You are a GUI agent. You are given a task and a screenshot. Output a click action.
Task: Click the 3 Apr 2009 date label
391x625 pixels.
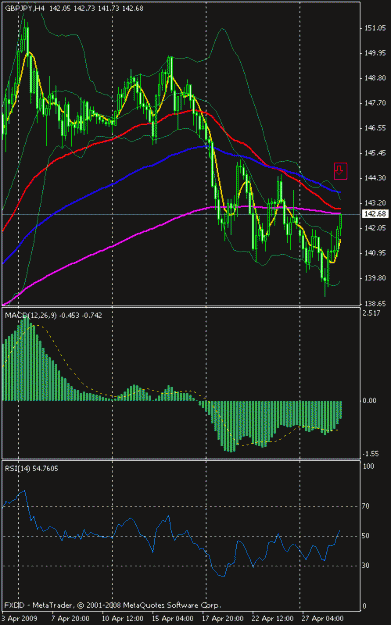click(x=19, y=619)
